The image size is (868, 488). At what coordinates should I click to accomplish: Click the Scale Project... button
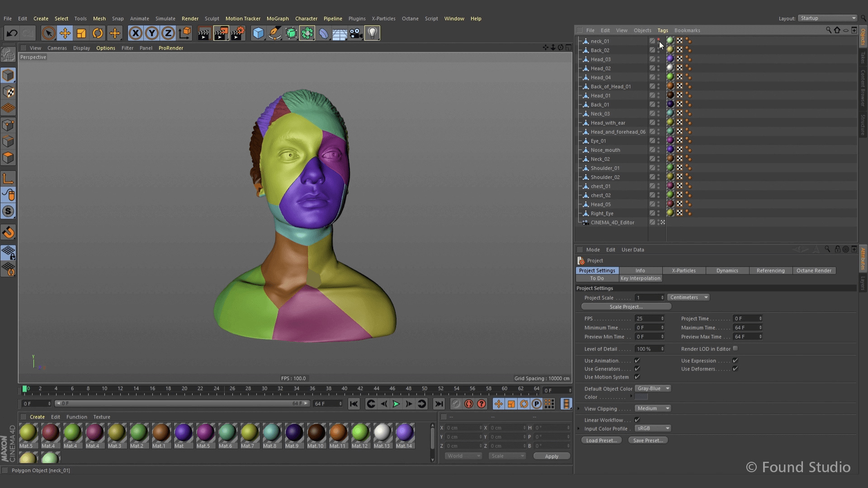point(626,307)
